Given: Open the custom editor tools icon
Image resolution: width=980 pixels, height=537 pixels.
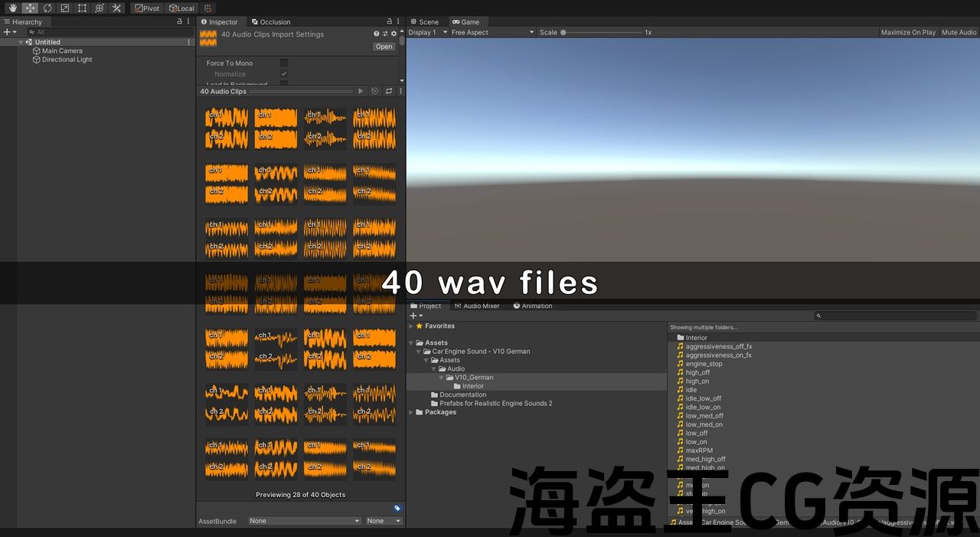Looking at the screenshot, I should (116, 8).
